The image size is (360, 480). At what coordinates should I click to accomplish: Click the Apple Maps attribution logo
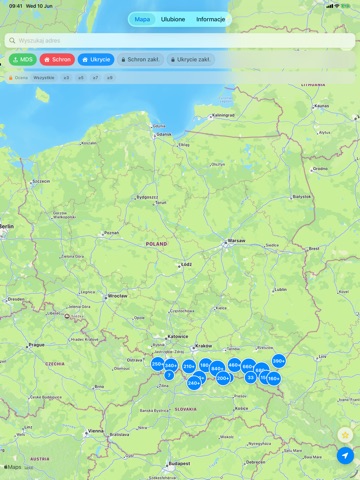coord(13,467)
